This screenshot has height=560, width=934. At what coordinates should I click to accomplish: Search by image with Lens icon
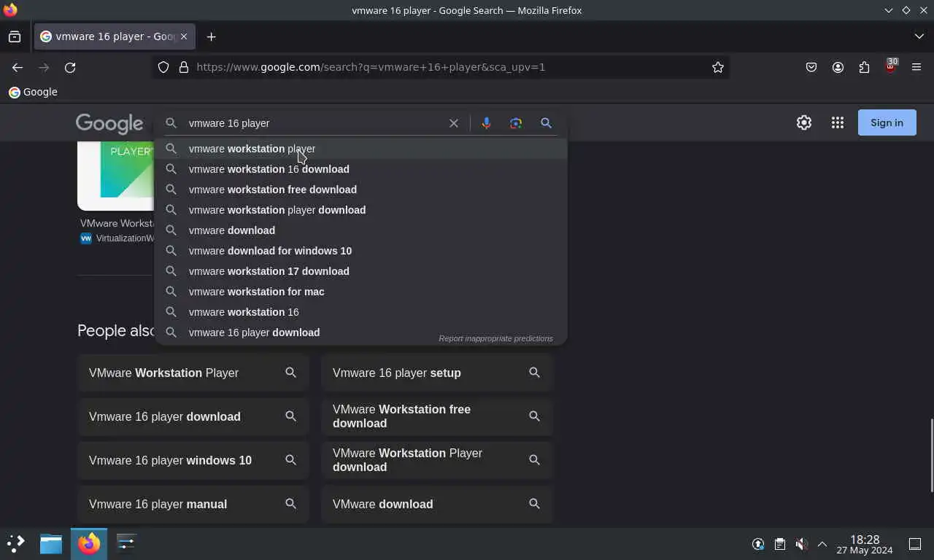pyautogui.click(x=516, y=123)
